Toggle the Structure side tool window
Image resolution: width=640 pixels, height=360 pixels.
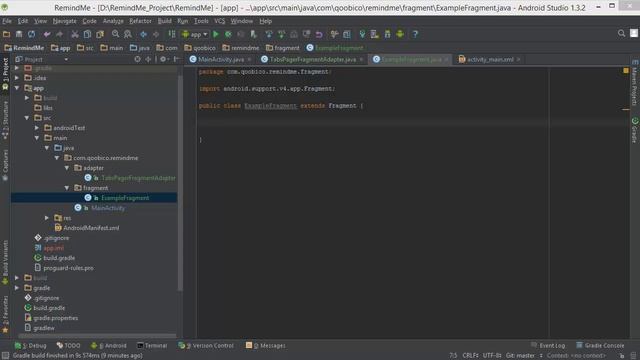[x=5, y=120]
